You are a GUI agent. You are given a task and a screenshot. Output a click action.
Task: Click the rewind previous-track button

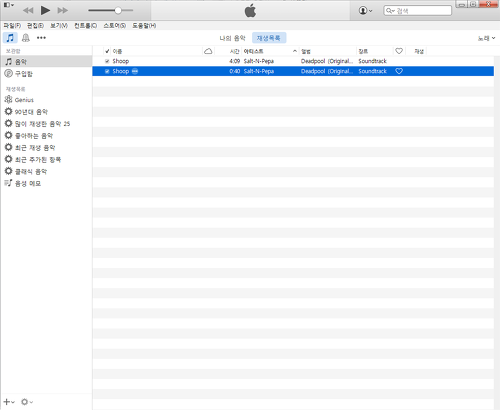(28, 11)
